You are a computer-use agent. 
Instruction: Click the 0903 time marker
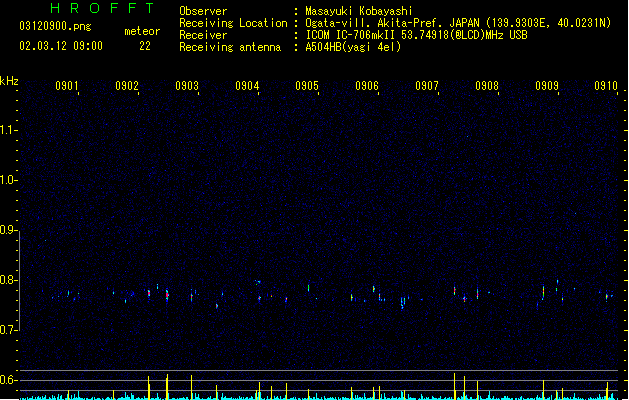coord(187,86)
